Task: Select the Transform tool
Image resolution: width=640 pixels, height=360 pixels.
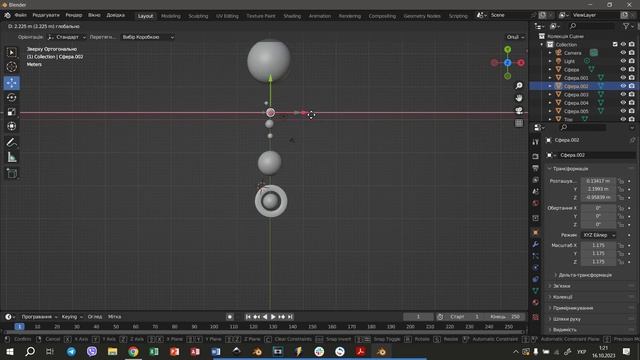Action: (x=11, y=126)
